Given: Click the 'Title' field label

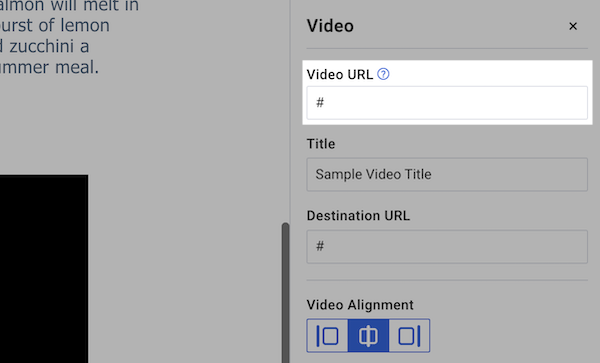Looking at the screenshot, I should (x=321, y=144).
